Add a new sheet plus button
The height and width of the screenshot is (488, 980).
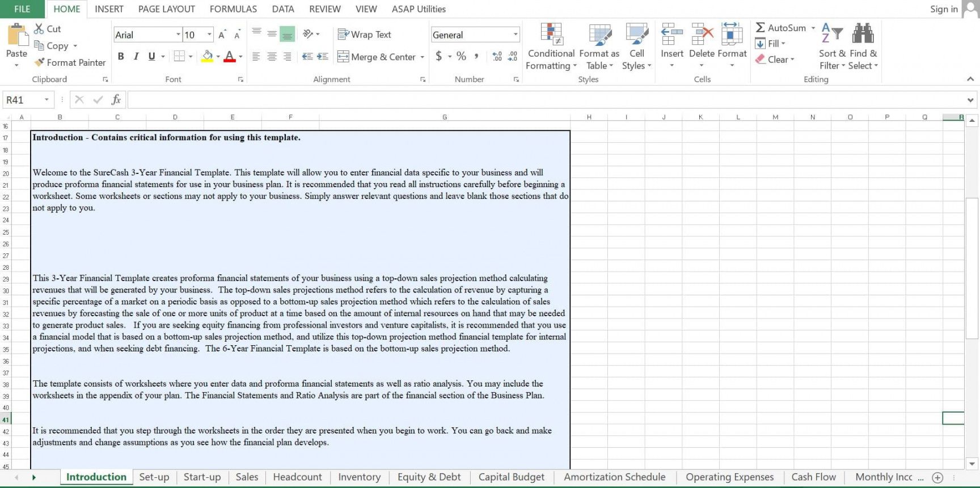[937, 478]
